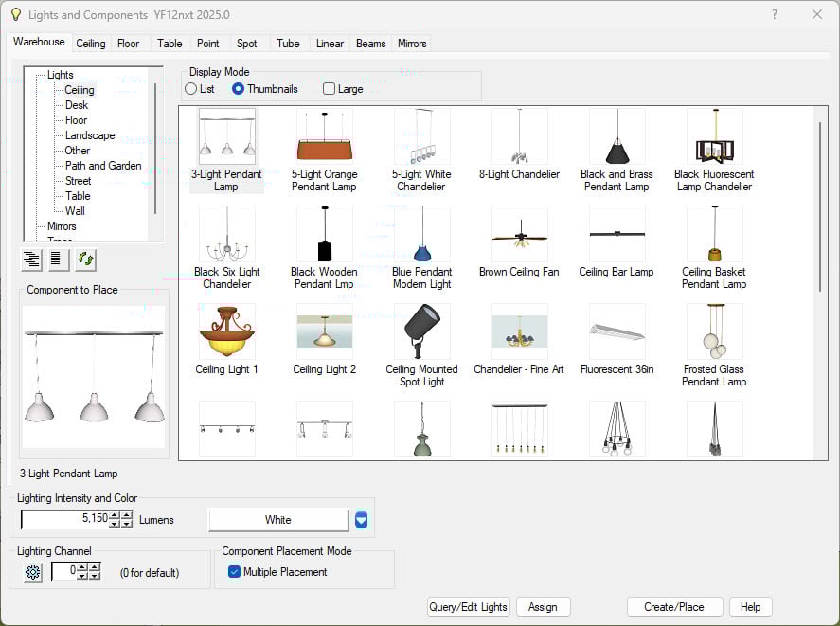
Task: Open the Beams tab
Action: point(370,44)
